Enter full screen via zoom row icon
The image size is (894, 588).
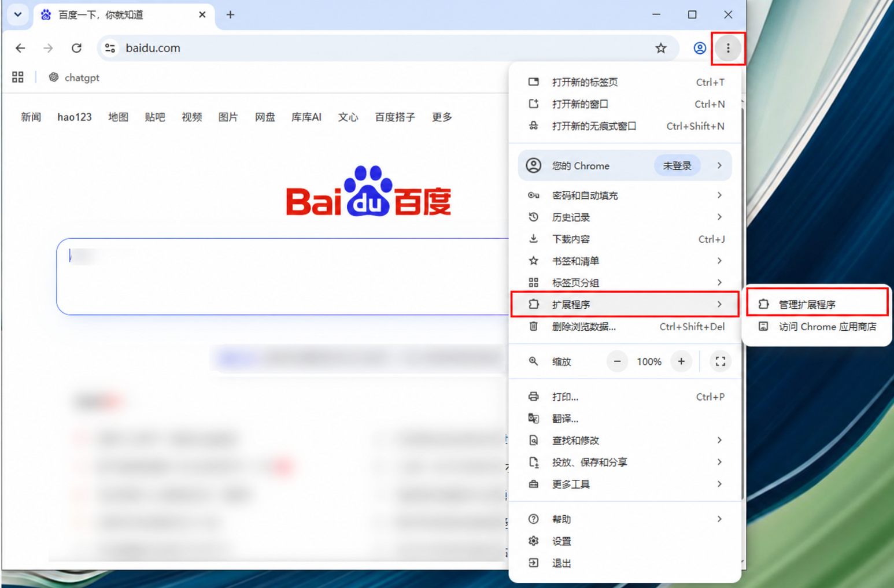pyautogui.click(x=720, y=361)
